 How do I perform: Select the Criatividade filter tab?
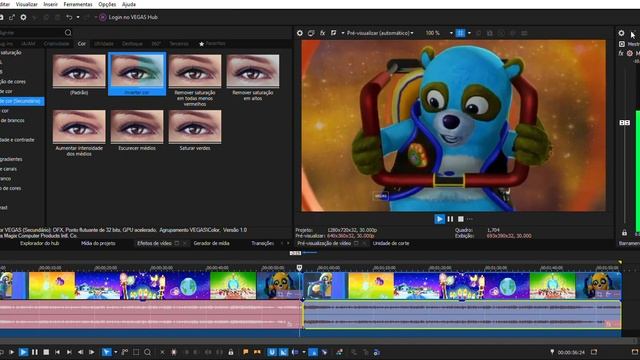[56, 43]
